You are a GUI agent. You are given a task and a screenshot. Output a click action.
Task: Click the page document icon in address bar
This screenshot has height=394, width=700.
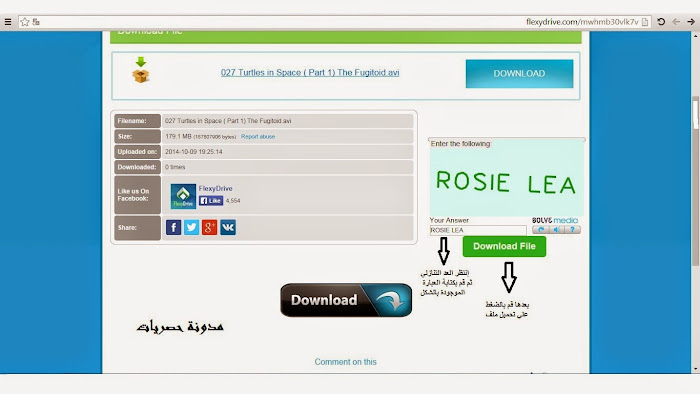click(645, 22)
